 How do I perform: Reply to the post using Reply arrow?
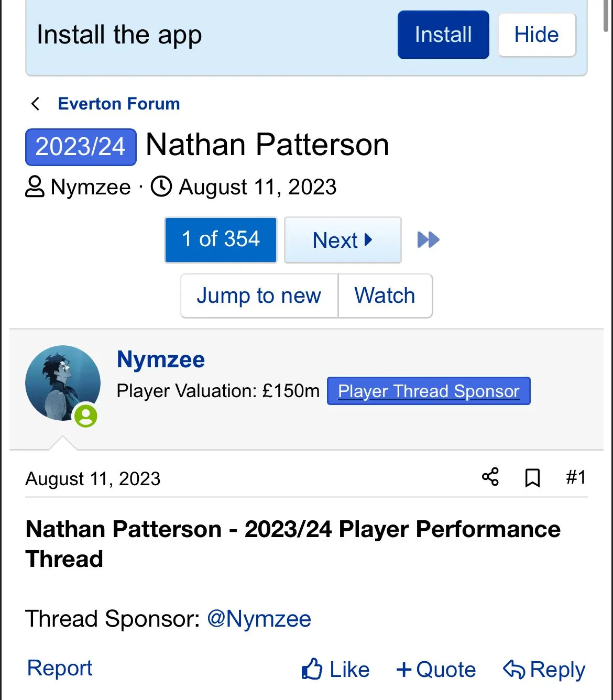[x=544, y=669]
